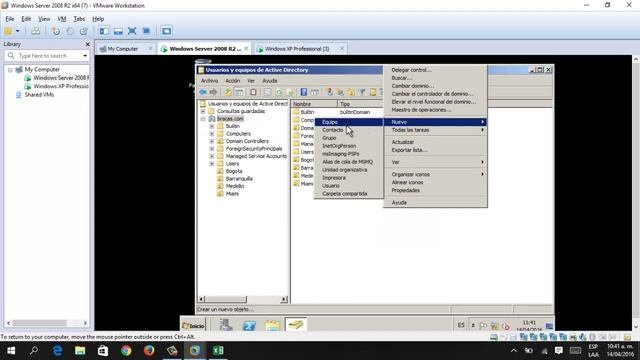This screenshot has height=360, width=640.
Task: Click the blue Help toolbar icon in Active Directory
Action: (304, 92)
